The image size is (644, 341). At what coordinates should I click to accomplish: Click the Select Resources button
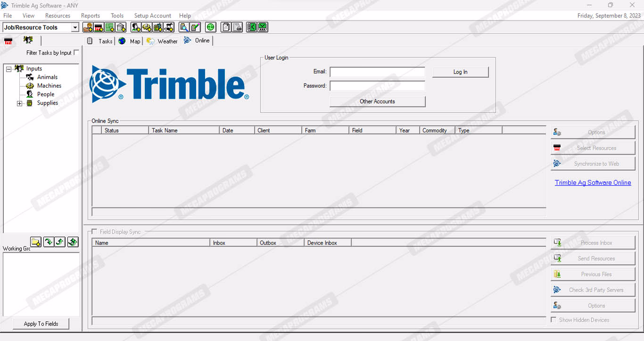point(593,148)
